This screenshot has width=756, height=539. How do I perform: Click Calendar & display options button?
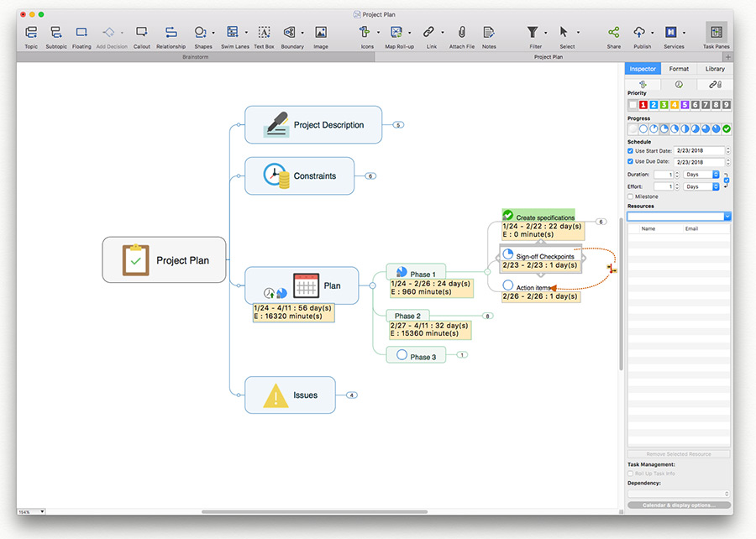pyautogui.click(x=679, y=505)
